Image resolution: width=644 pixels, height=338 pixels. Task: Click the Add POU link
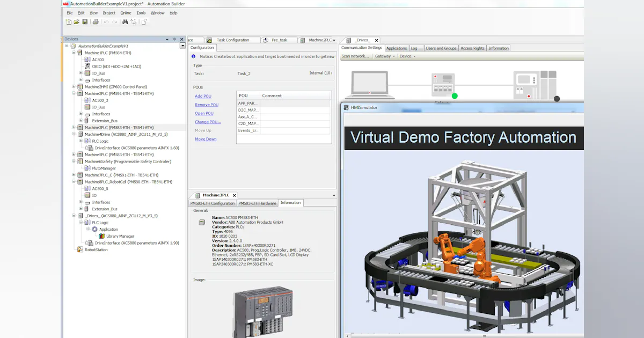click(x=203, y=96)
